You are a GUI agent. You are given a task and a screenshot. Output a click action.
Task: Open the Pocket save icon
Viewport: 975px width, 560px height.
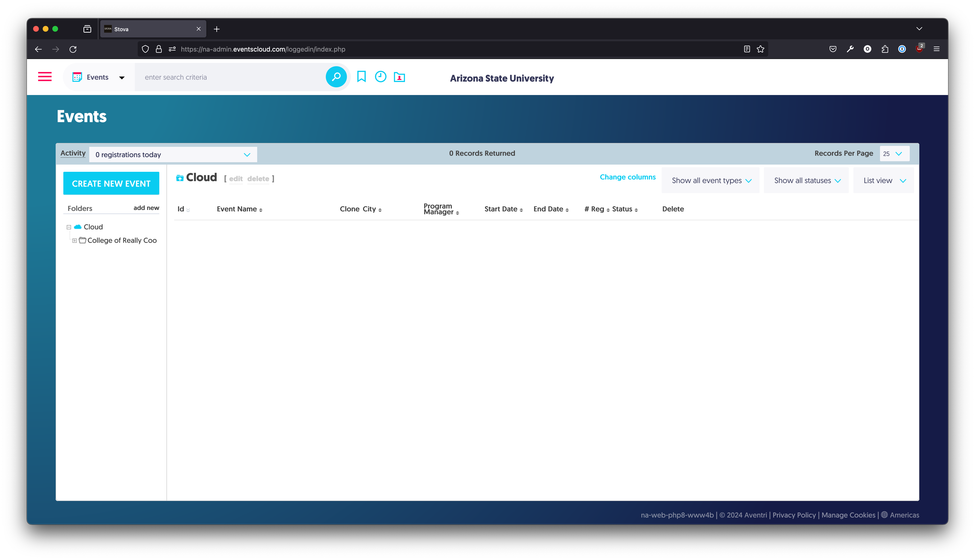[833, 49]
